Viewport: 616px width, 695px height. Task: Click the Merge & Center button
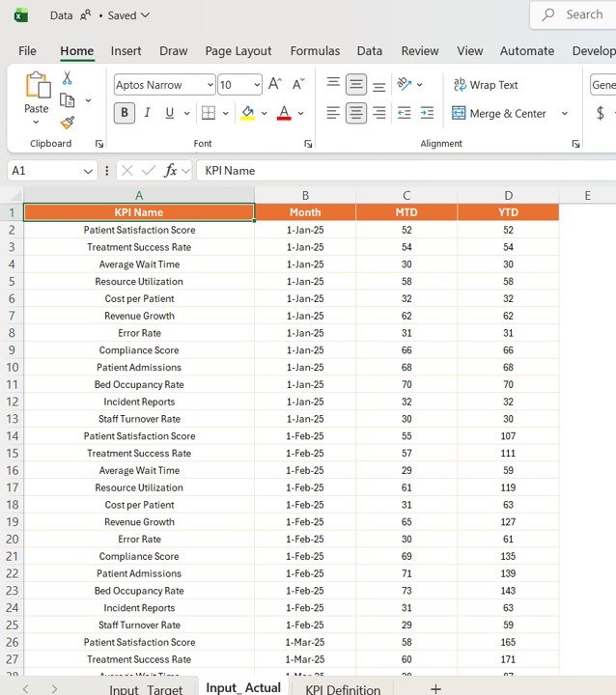(x=498, y=113)
